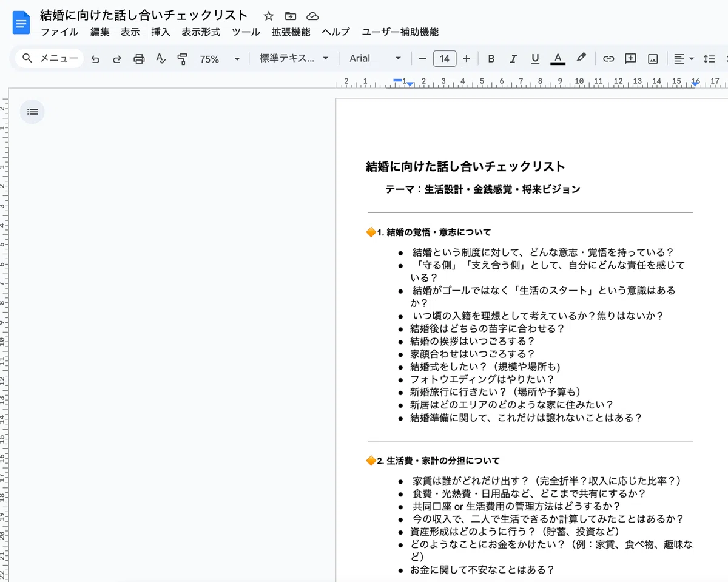The width and height of the screenshot is (728, 582).
Task: Open the 挿入 menu
Action: (161, 32)
